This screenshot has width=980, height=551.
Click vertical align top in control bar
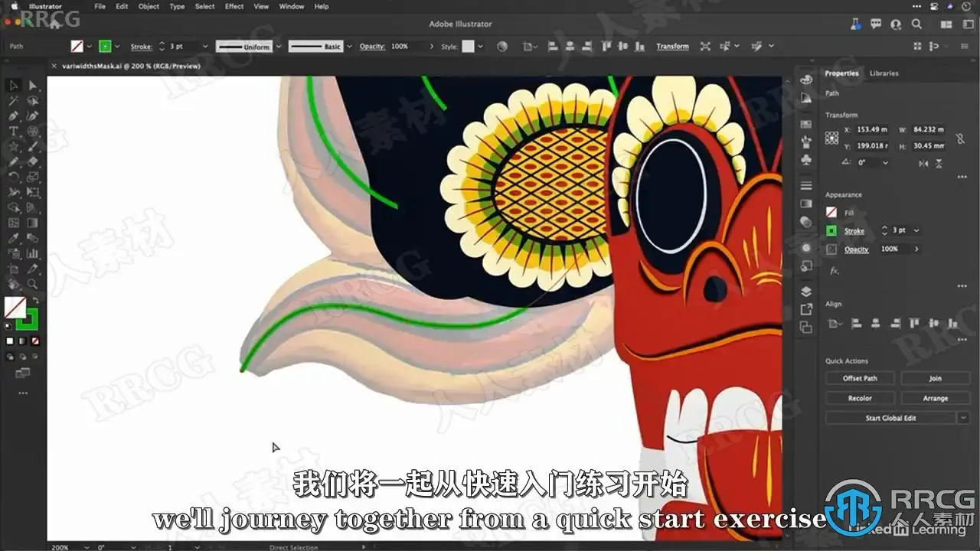point(605,47)
